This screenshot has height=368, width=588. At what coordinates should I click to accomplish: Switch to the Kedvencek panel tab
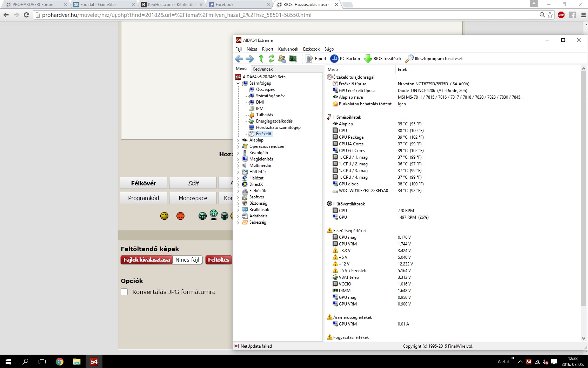(x=262, y=69)
